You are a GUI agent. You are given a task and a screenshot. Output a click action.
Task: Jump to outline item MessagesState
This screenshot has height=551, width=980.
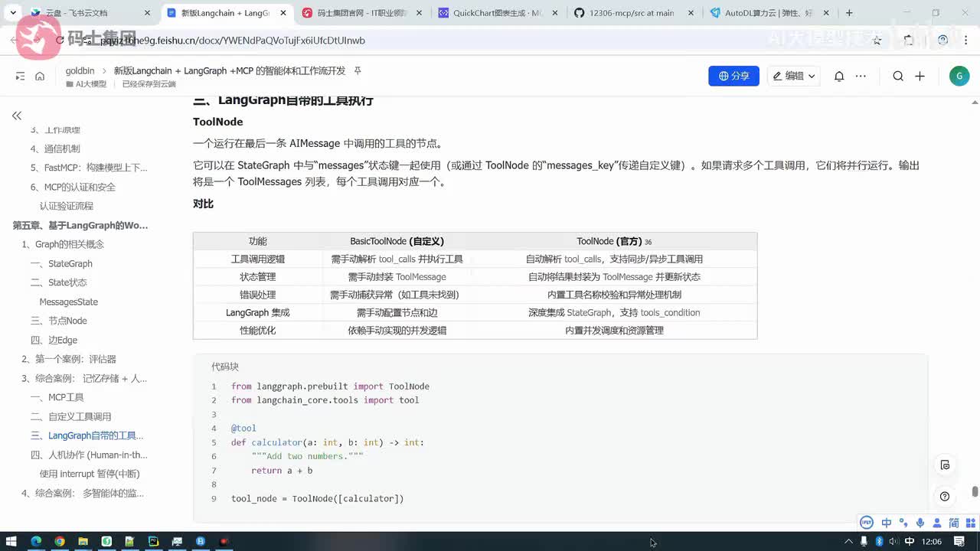[69, 302]
